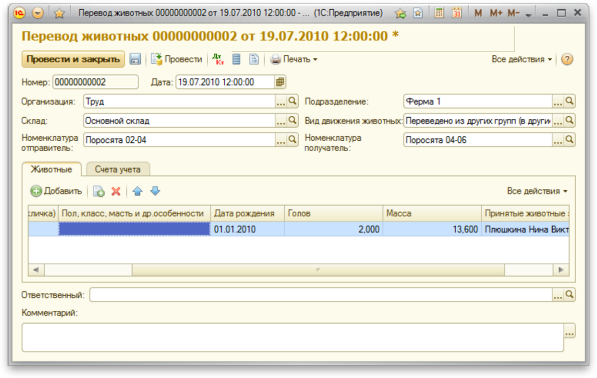Open help with the question mark icon

coord(567,59)
